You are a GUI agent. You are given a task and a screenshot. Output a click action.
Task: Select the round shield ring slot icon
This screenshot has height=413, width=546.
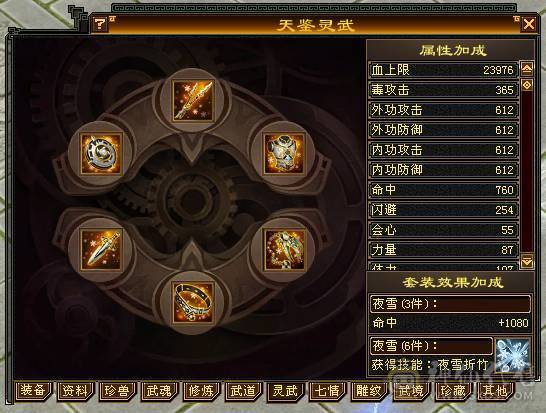coord(101,153)
